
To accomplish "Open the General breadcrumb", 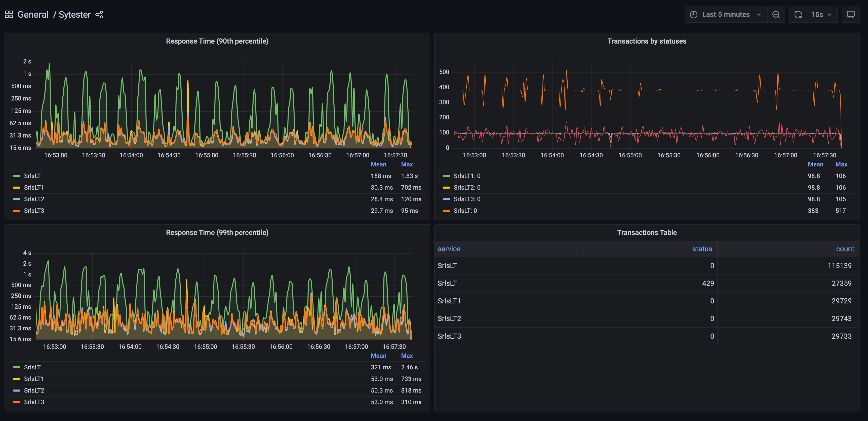I will [33, 14].
